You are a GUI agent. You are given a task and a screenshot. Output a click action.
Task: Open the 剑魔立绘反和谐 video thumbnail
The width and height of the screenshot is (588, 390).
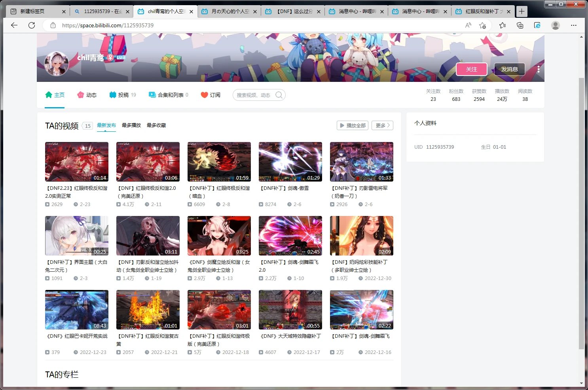coord(219,236)
